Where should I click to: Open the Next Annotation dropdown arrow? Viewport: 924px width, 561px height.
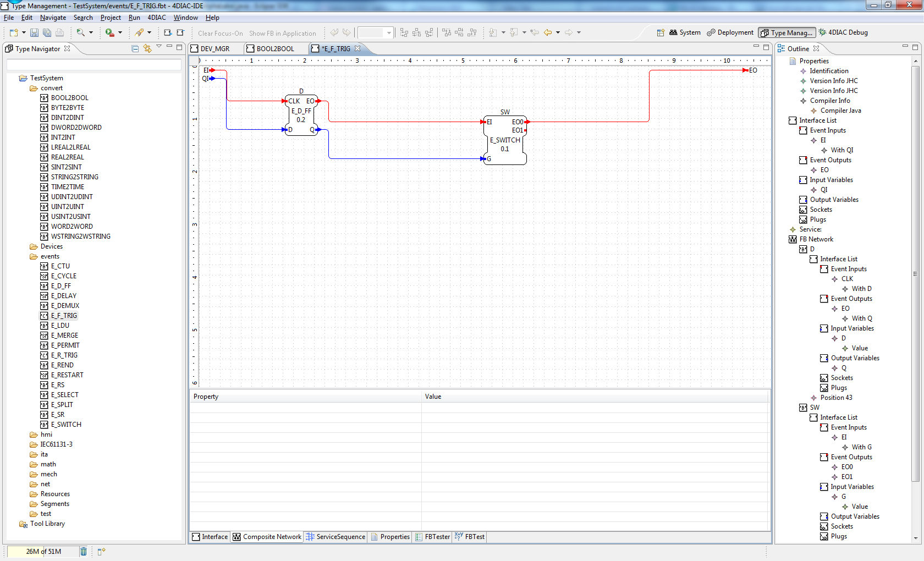(503, 33)
